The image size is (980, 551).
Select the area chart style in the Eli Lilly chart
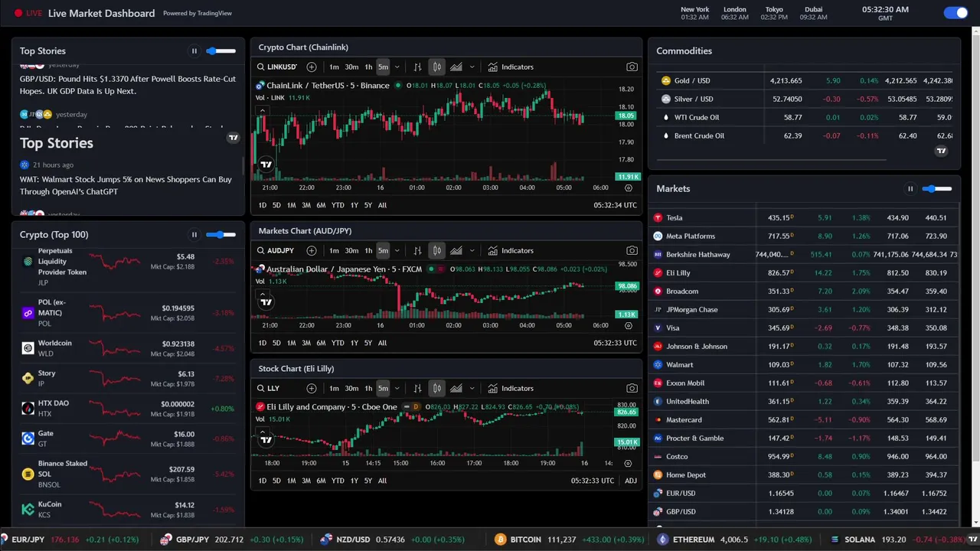(x=456, y=389)
